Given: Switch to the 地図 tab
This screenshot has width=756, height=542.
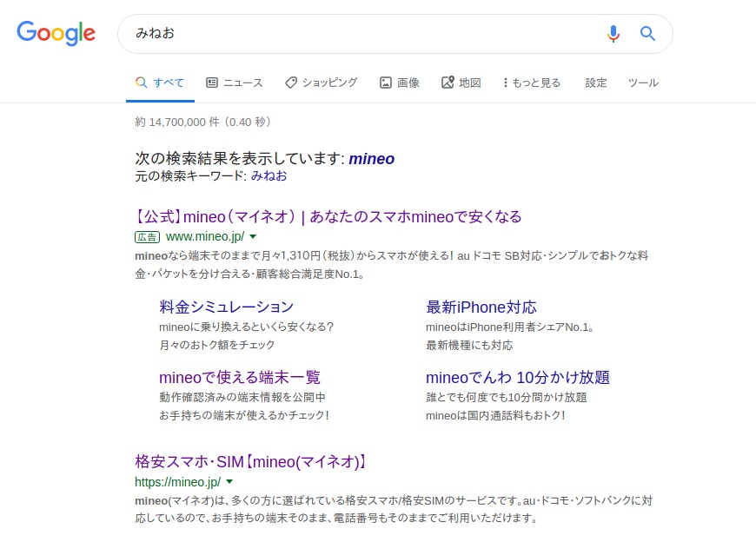Looking at the screenshot, I should pos(461,83).
